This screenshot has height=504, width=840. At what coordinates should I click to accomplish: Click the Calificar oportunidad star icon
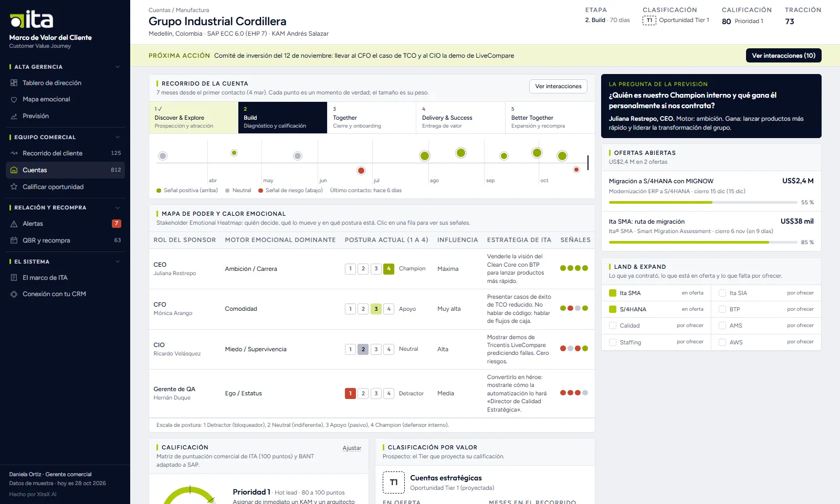[x=14, y=187]
